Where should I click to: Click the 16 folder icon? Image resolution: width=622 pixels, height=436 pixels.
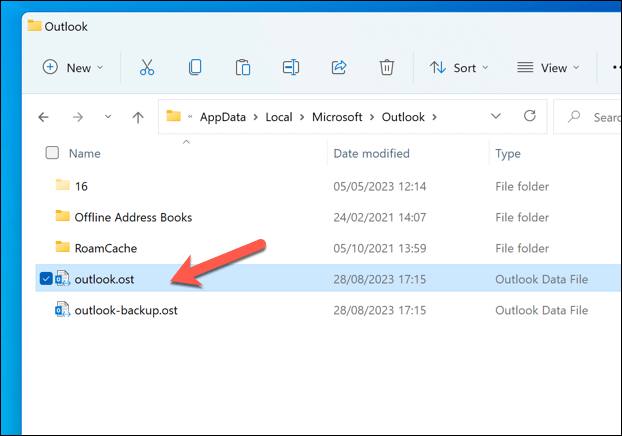62,185
